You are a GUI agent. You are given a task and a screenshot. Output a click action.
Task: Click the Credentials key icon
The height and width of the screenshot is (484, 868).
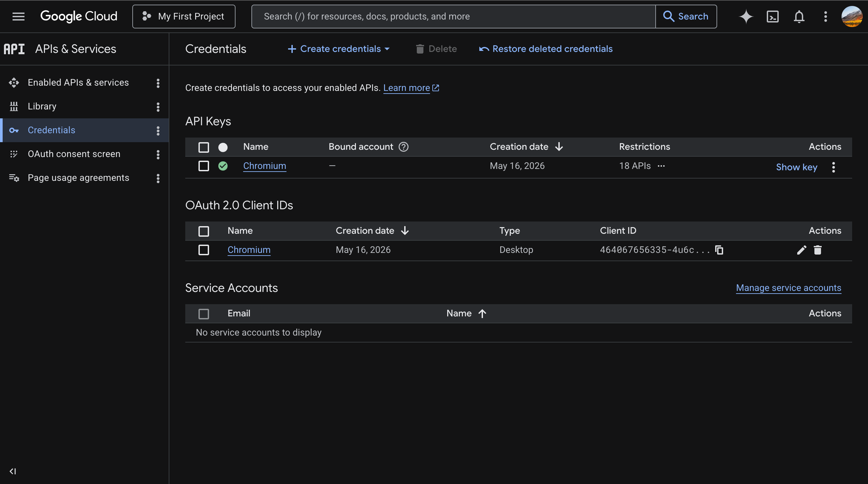tap(14, 130)
